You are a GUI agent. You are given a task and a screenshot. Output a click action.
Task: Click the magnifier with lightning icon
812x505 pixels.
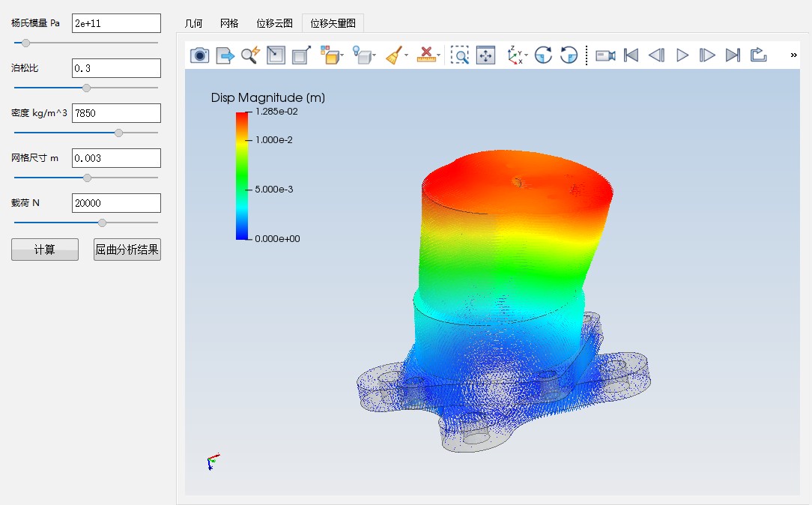tap(250, 55)
